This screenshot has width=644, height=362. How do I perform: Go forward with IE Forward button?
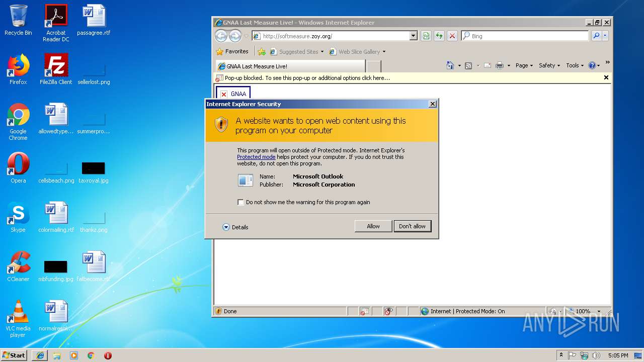[x=235, y=36]
